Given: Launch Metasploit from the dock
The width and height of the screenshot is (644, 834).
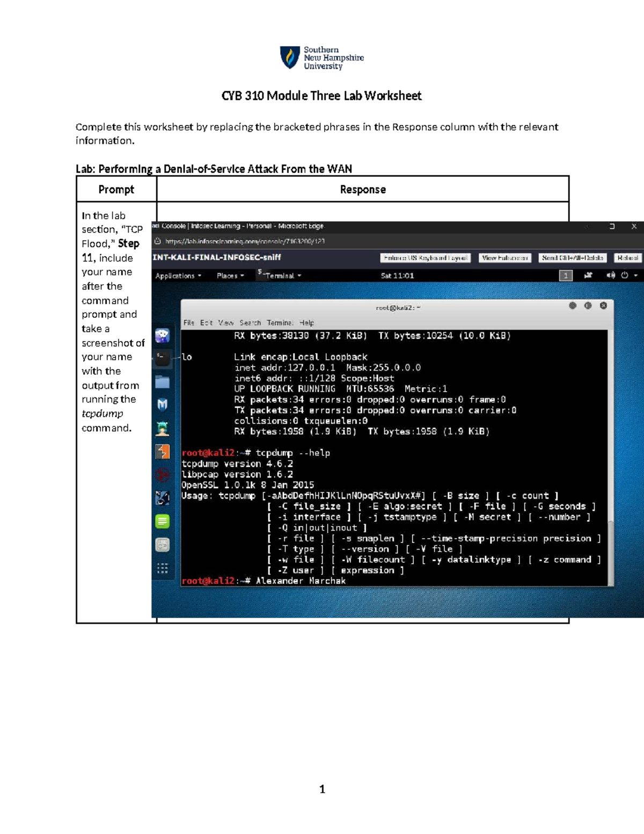Looking at the screenshot, I should point(164,403).
